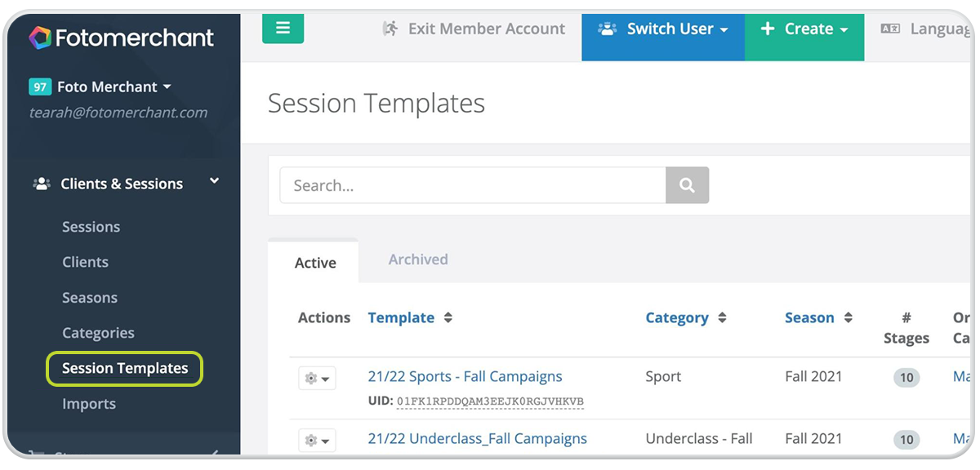Toggle the green hamburger menu button
The image size is (980, 470).
click(283, 29)
